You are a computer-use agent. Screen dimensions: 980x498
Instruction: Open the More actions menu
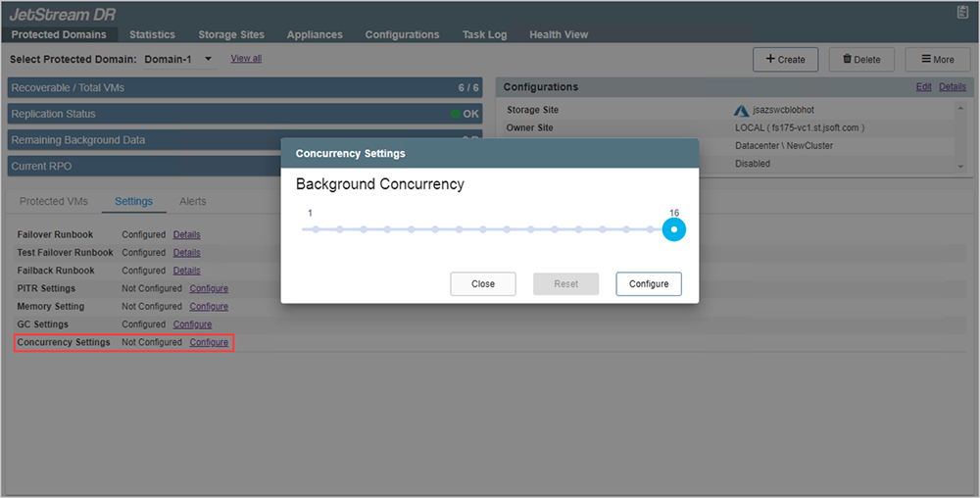click(937, 59)
